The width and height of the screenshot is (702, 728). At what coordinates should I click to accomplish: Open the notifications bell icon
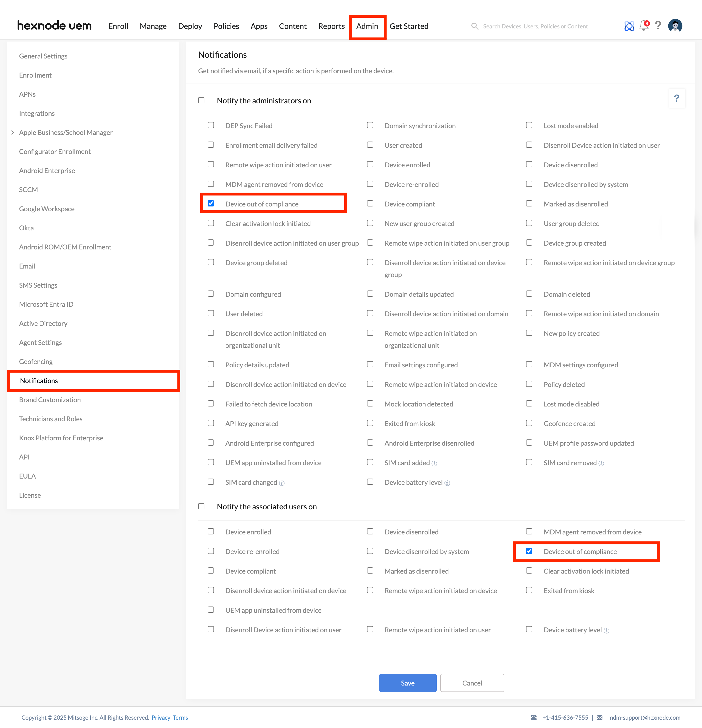pyautogui.click(x=644, y=26)
